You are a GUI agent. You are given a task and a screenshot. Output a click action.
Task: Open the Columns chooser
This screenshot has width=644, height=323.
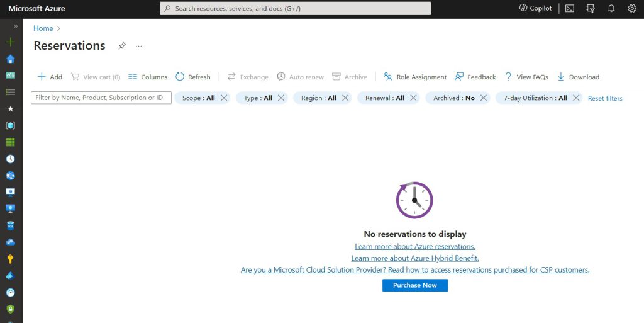[x=148, y=77]
